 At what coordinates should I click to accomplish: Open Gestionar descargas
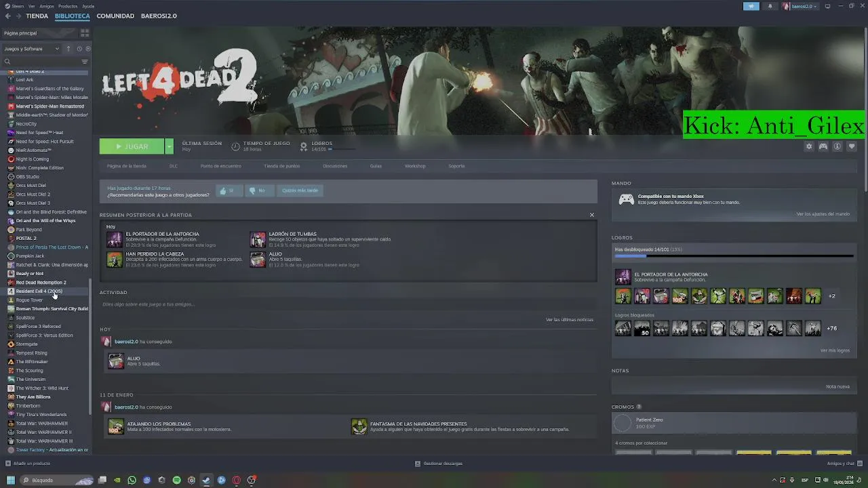[439, 464]
